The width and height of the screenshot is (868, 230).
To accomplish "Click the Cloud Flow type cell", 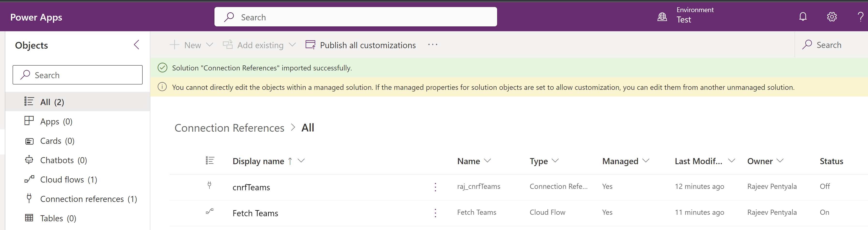I will point(547,212).
